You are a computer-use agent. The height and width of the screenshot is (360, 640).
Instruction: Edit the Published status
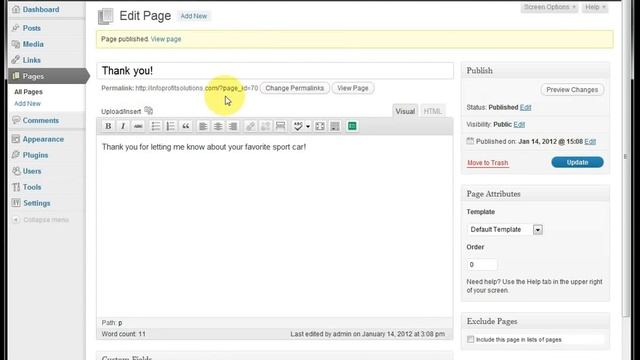click(525, 107)
